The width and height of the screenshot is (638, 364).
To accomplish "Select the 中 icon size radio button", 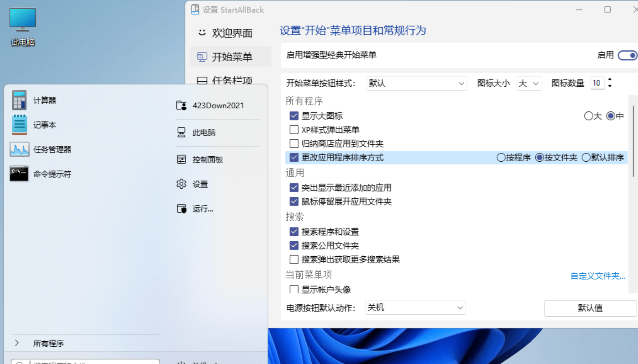I will click(611, 116).
